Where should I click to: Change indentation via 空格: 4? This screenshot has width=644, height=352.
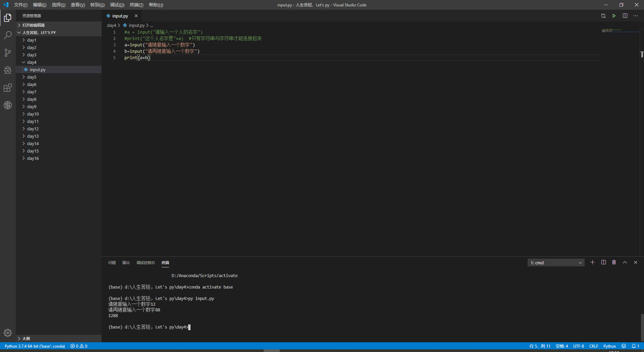562,346
